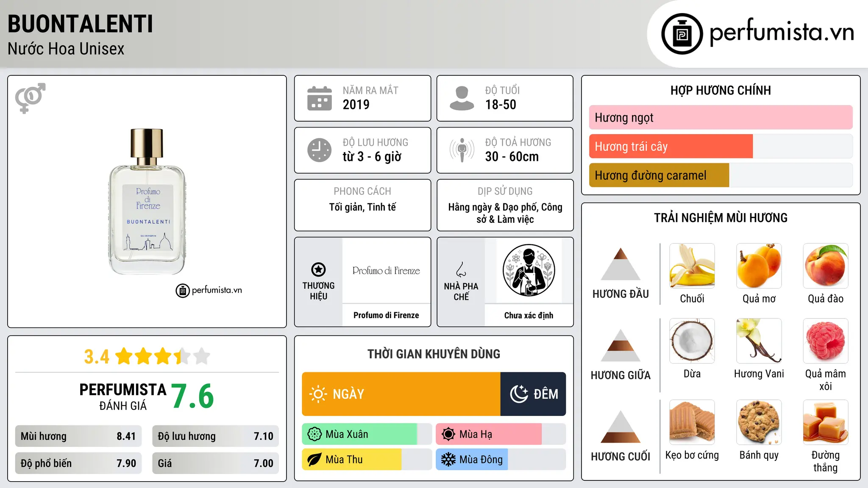Click the snowflake icon for Mùa Đông
The width and height of the screenshot is (868, 488).
448,460
